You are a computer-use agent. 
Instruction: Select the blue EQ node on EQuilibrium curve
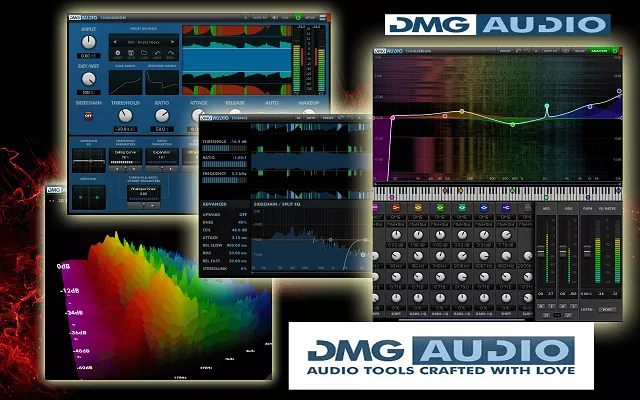click(590, 107)
